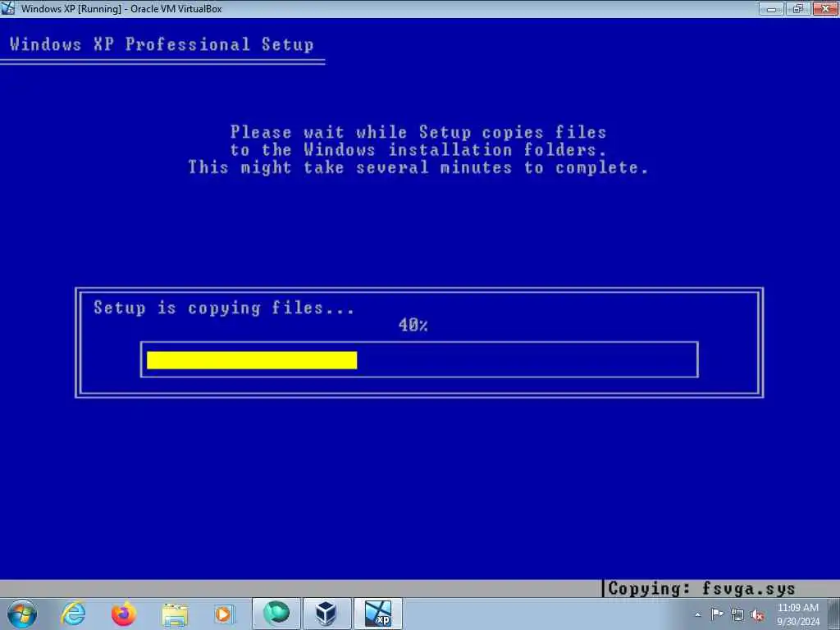840x630 pixels.
Task: Open VirtualBox Manager taskbar button
Action: point(326,614)
